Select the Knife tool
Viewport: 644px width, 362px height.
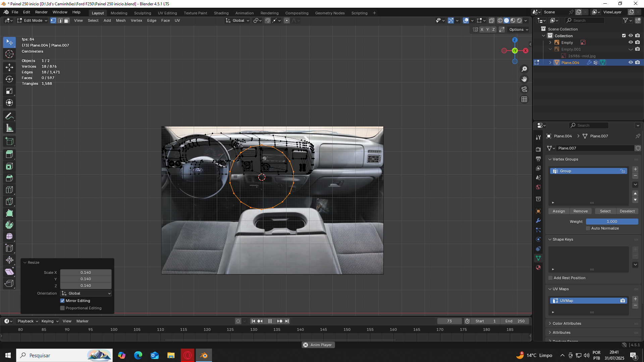(9, 201)
